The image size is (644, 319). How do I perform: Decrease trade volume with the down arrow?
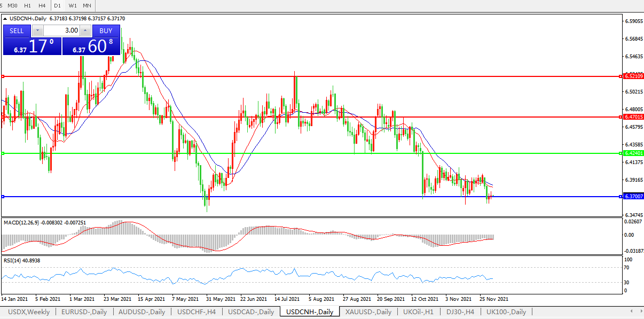pos(38,30)
